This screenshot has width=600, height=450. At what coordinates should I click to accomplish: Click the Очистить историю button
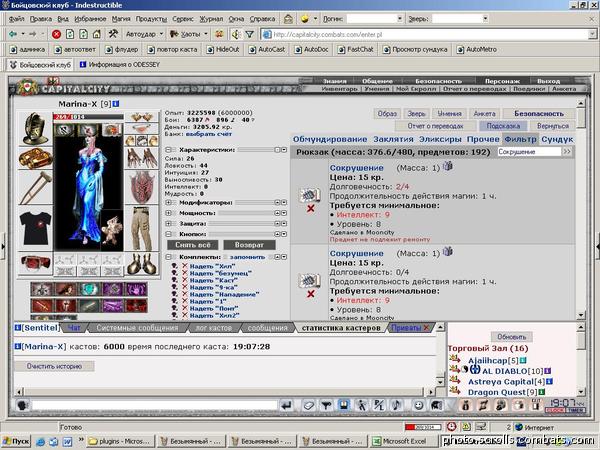coord(54,366)
